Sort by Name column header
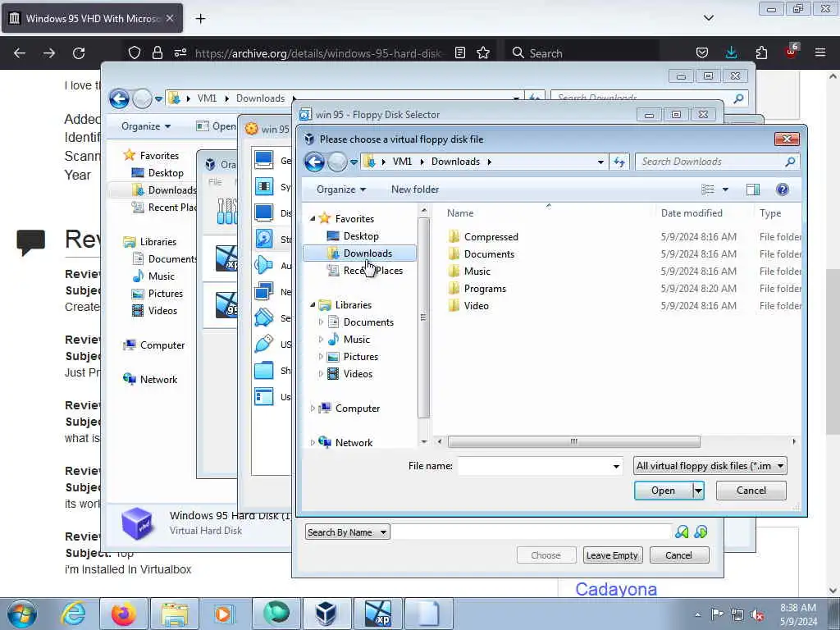Screen dimensions: 840x630 (x=460, y=213)
